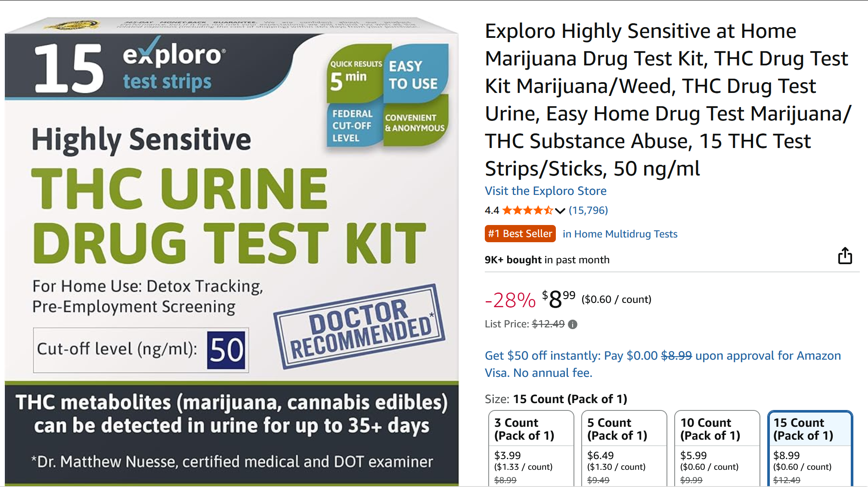The image size is (868, 487).
Task: Click the product box main image
Action: click(x=232, y=251)
